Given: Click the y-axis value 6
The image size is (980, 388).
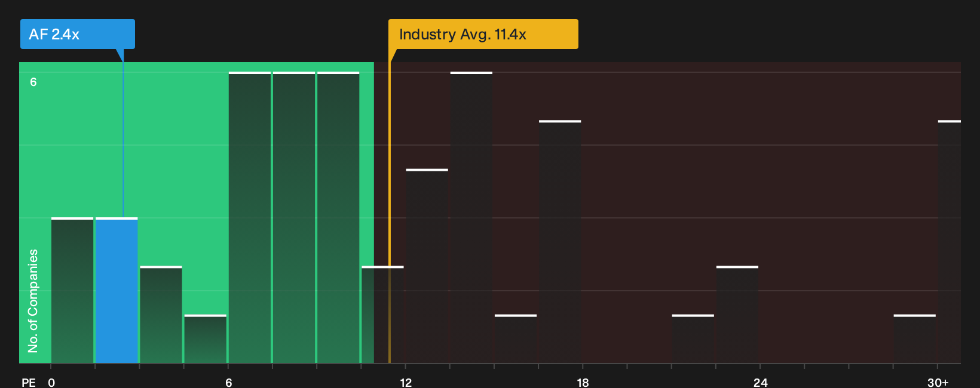Looking at the screenshot, I should pyautogui.click(x=33, y=82).
